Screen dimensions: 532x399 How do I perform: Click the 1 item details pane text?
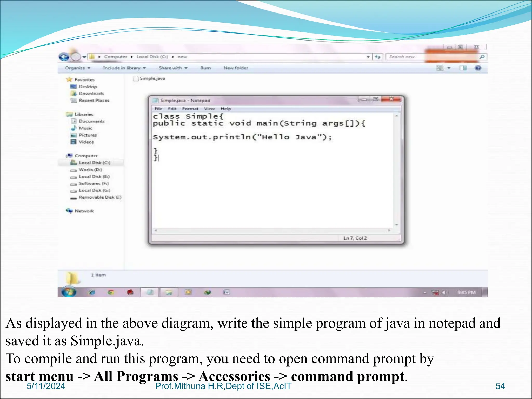click(x=98, y=275)
